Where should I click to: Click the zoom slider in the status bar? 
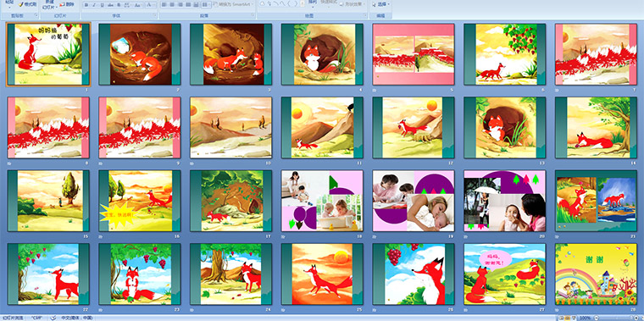(x=618, y=318)
